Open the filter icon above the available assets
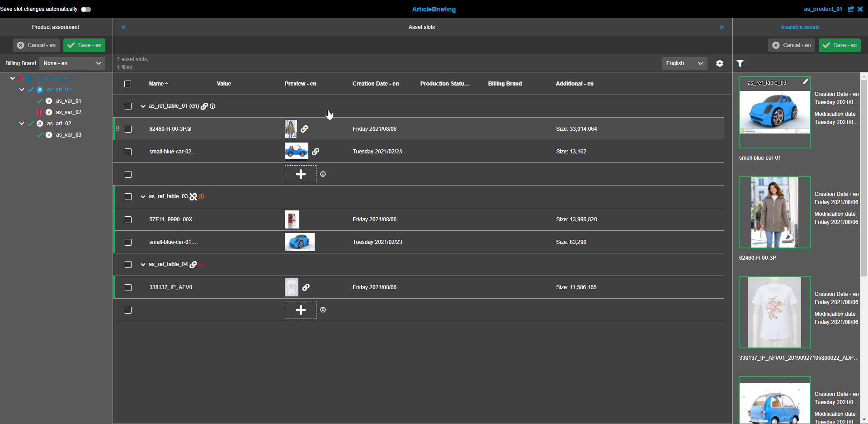868x424 pixels. 740,63
